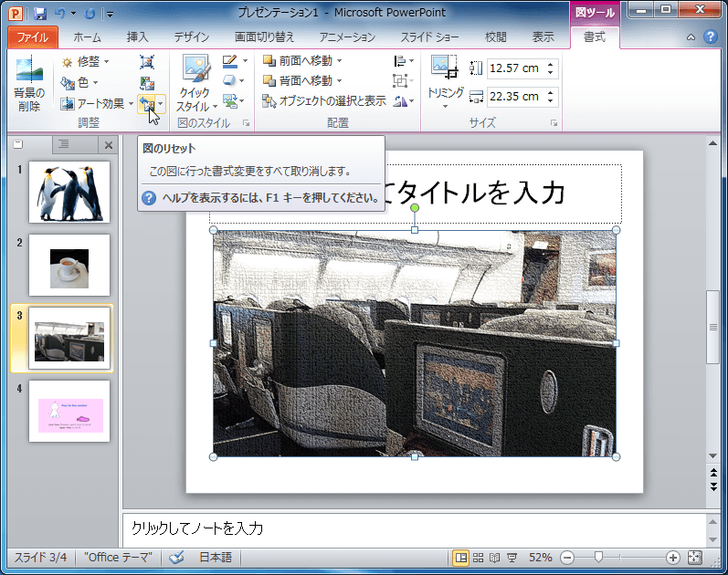Increase the picture height with up spinner
Screen dimensions: 728x575
(x=551, y=65)
